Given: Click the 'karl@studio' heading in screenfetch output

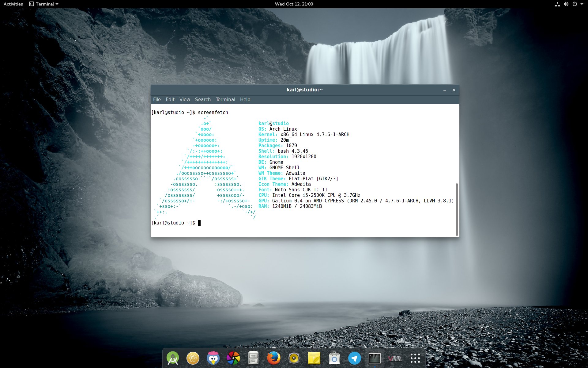Looking at the screenshot, I should point(273,124).
